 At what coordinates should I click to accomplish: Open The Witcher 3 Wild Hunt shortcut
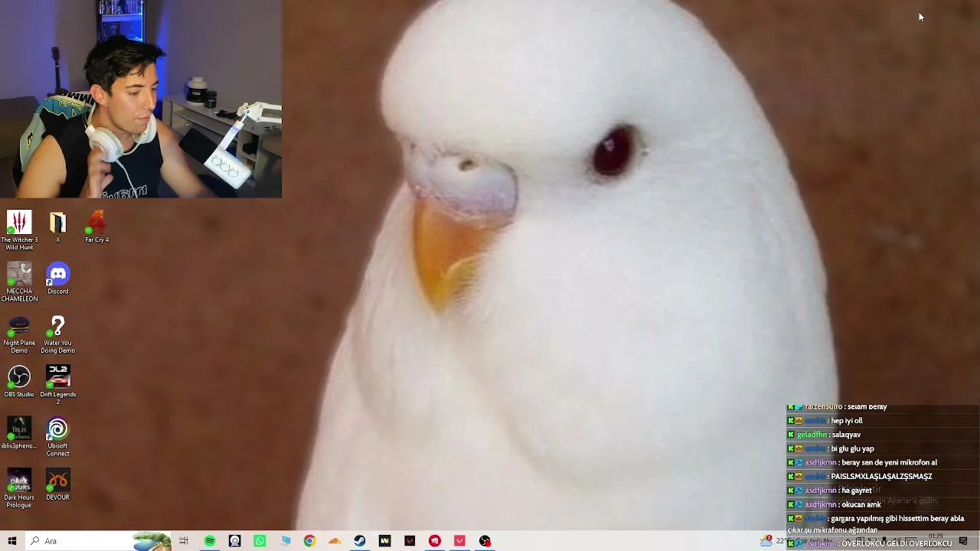coord(19,230)
